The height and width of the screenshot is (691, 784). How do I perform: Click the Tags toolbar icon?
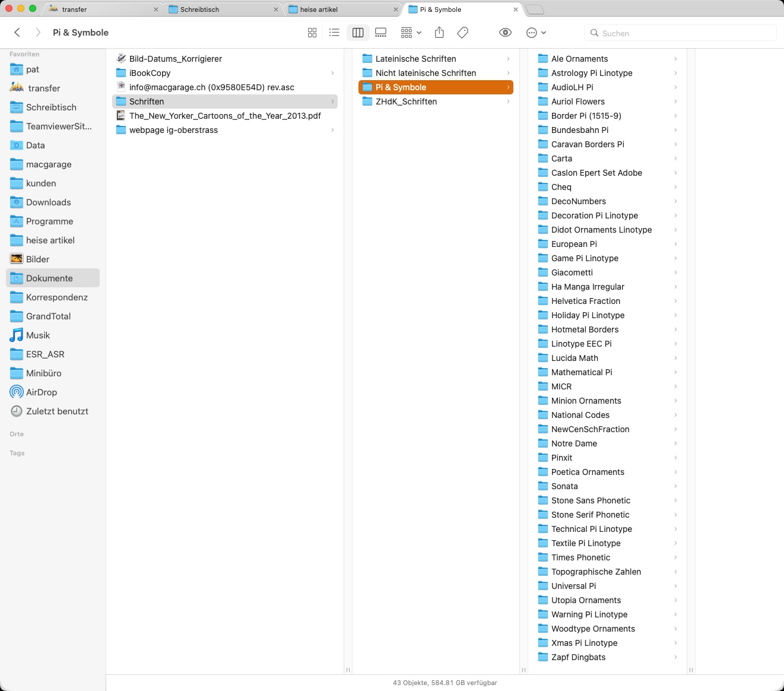pyautogui.click(x=463, y=33)
